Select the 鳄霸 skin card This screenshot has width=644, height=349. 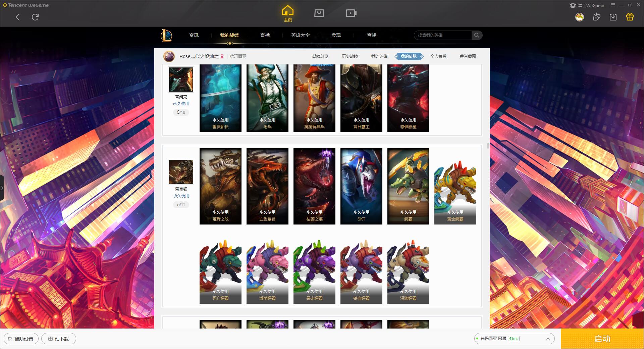pos(408,186)
